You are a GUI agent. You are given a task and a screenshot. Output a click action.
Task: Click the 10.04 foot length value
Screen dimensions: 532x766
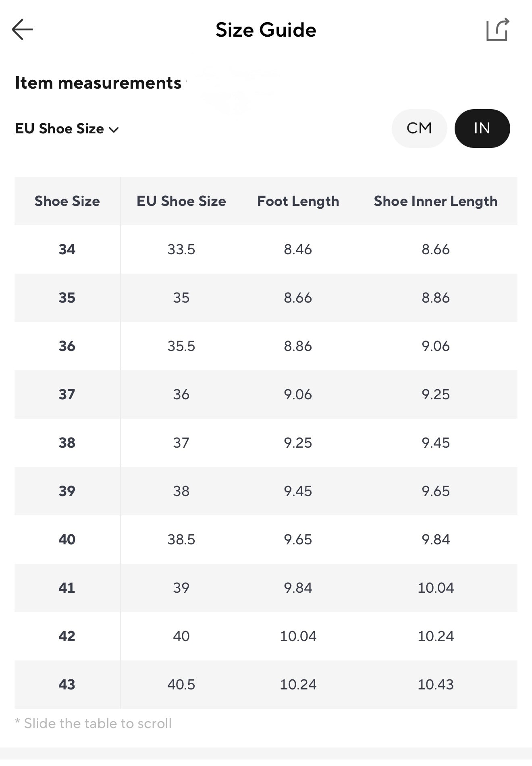point(298,636)
